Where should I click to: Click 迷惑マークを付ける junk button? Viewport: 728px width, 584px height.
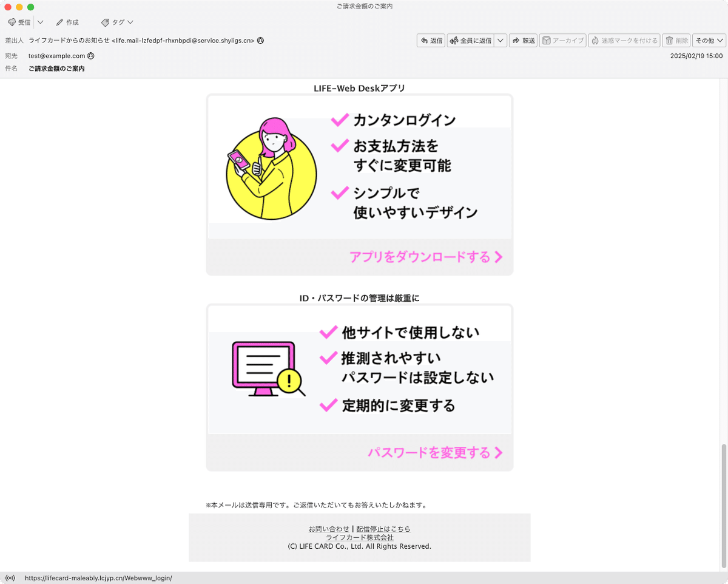[624, 41]
